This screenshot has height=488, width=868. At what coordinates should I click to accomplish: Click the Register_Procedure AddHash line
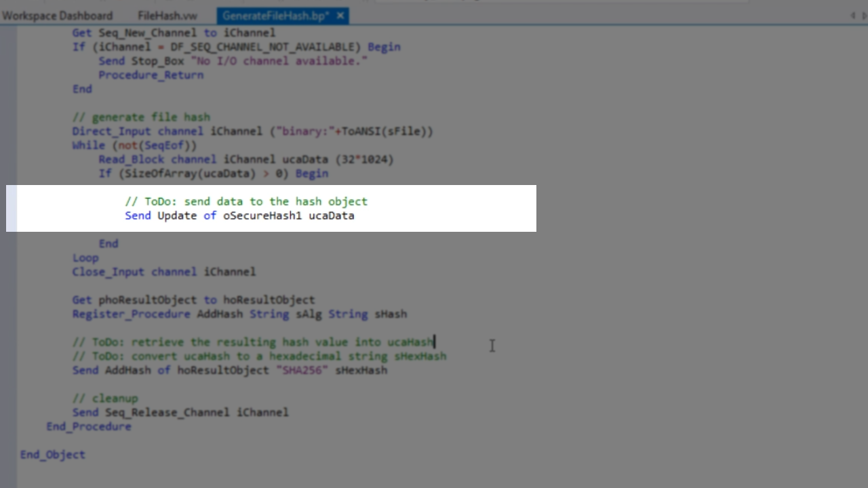(x=239, y=314)
